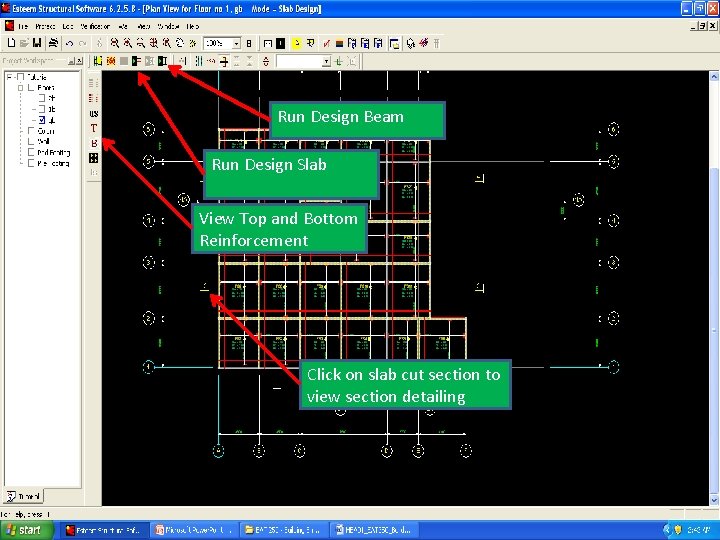Toggle the Floors checkbox in the tree
This screenshot has height=540, width=720.
pos(31,87)
